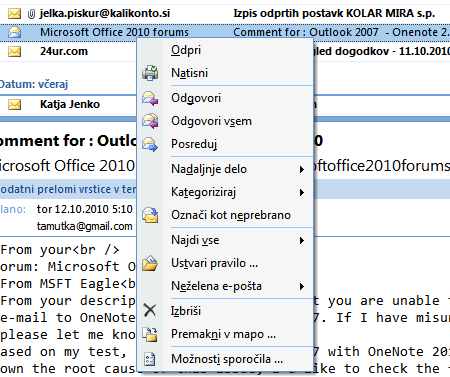Click the tamutka@gmail.com recipient address
The height and width of the screenshot is (377, 450).
[85, 226]
